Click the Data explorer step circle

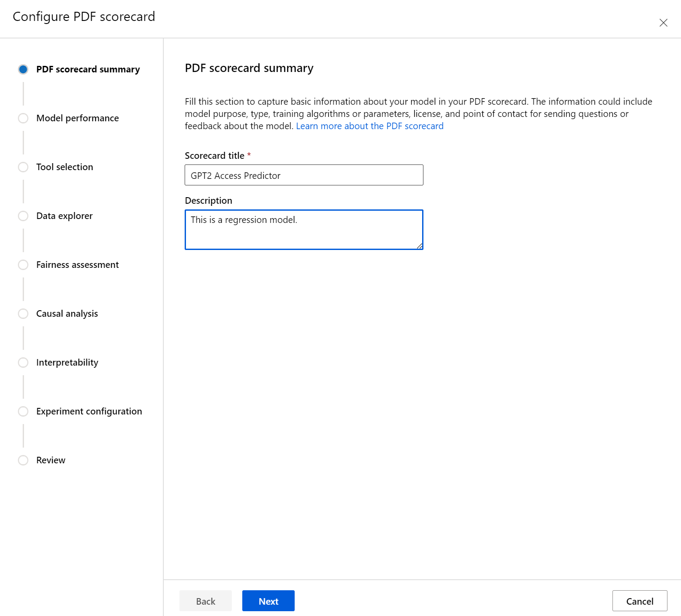click(x=23, y=216)
